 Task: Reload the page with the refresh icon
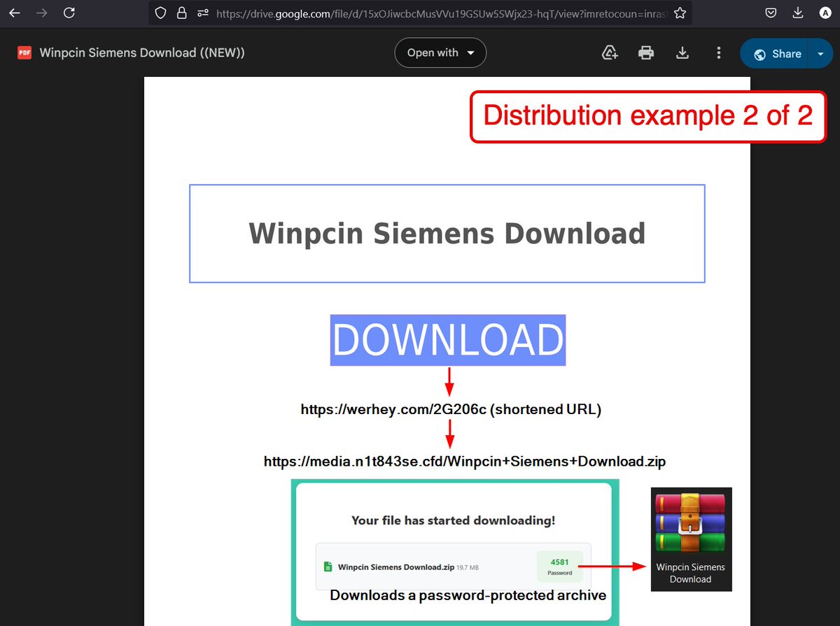pos(69,13)
